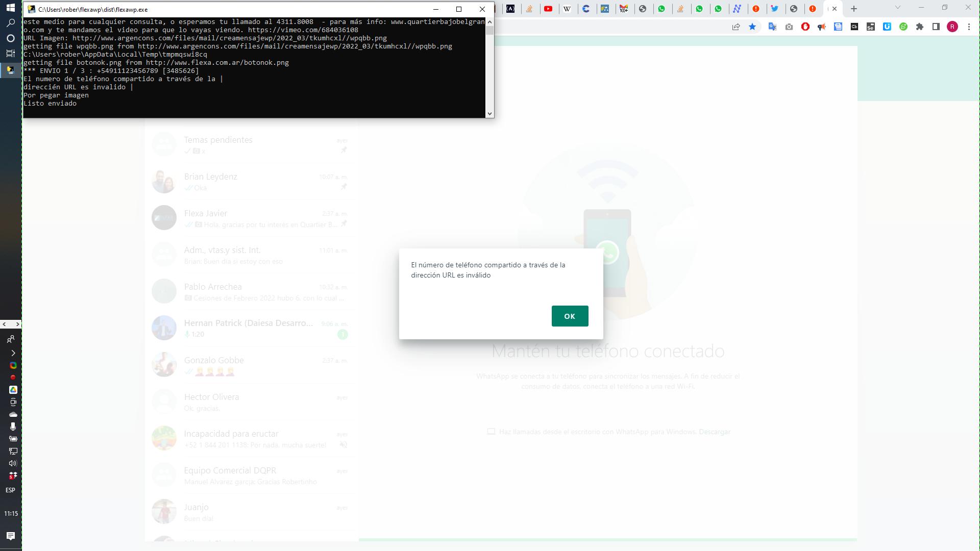Switch to the Gmail browser tab
980x551 pixels.
(624, 9)
